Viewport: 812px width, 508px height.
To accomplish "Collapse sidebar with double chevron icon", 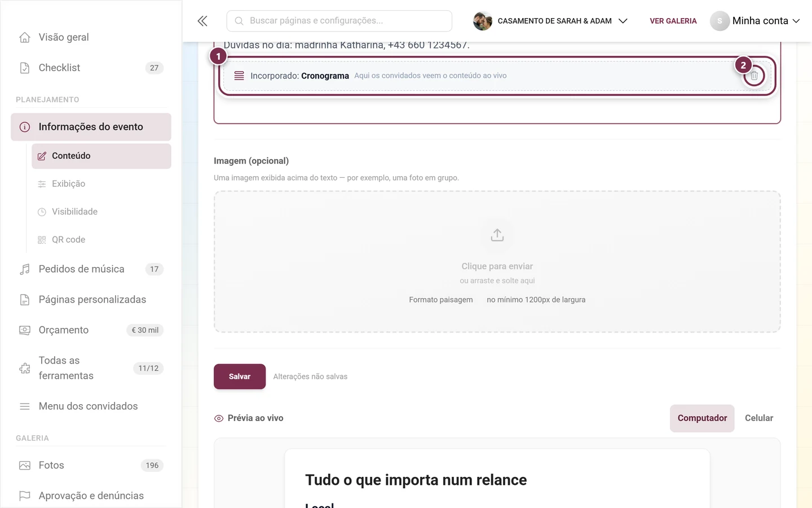I will [202, 21].
